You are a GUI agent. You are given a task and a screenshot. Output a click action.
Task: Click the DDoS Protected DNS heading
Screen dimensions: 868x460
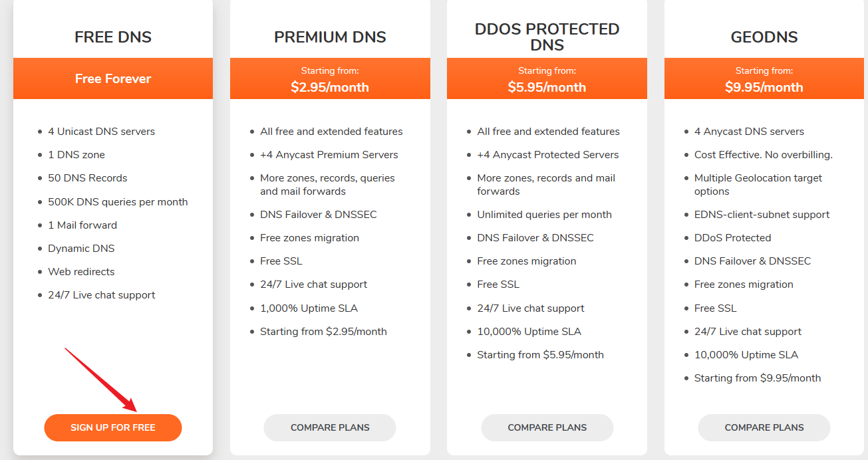point(547,37)
